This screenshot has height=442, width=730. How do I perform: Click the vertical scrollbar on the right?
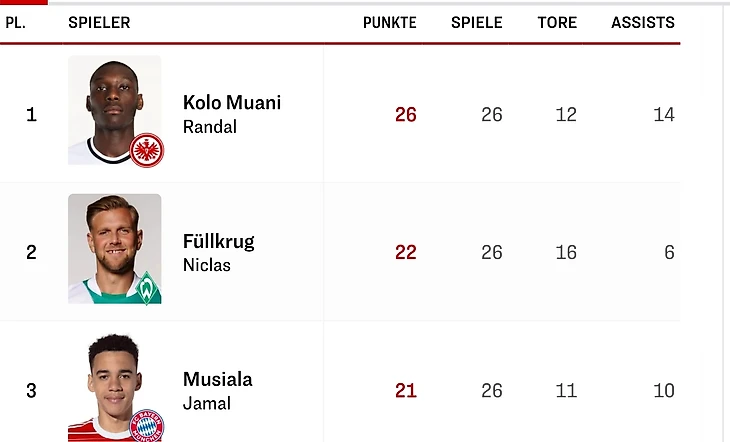725,220
